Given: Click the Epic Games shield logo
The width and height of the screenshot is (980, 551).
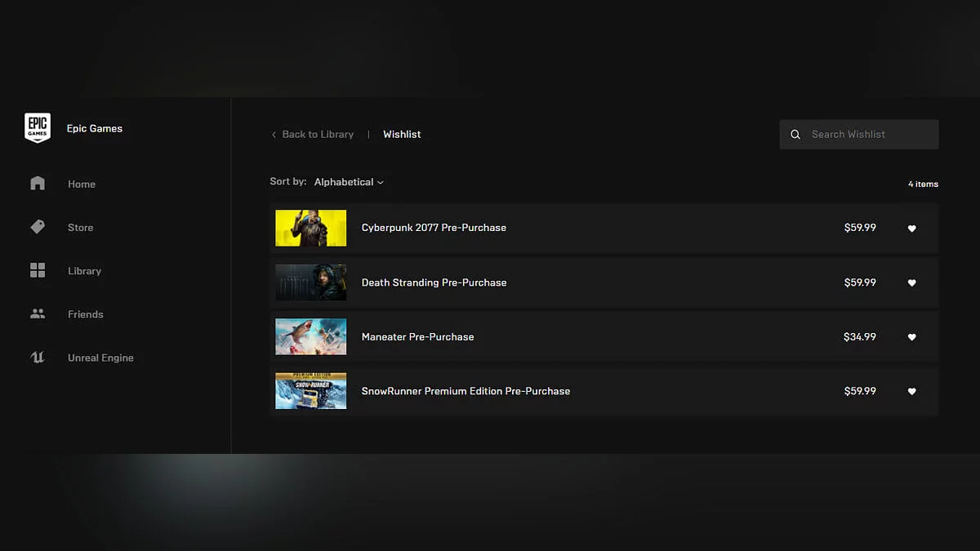Looking at the screenshot, I should click(x=38, y=127).
